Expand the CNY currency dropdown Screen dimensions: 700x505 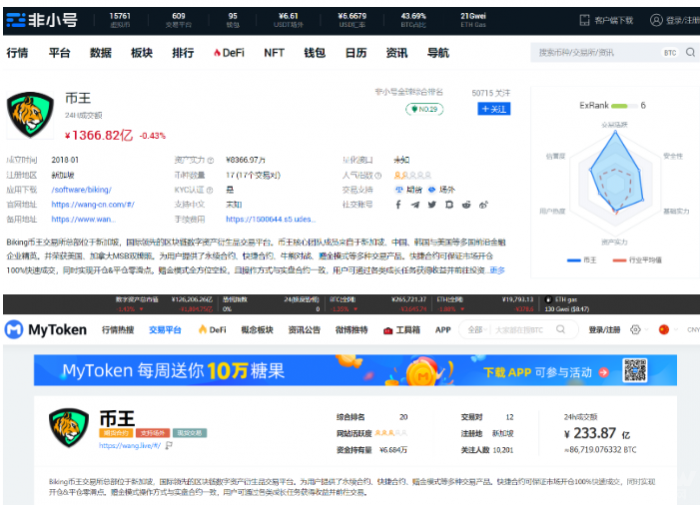point(692,330)
